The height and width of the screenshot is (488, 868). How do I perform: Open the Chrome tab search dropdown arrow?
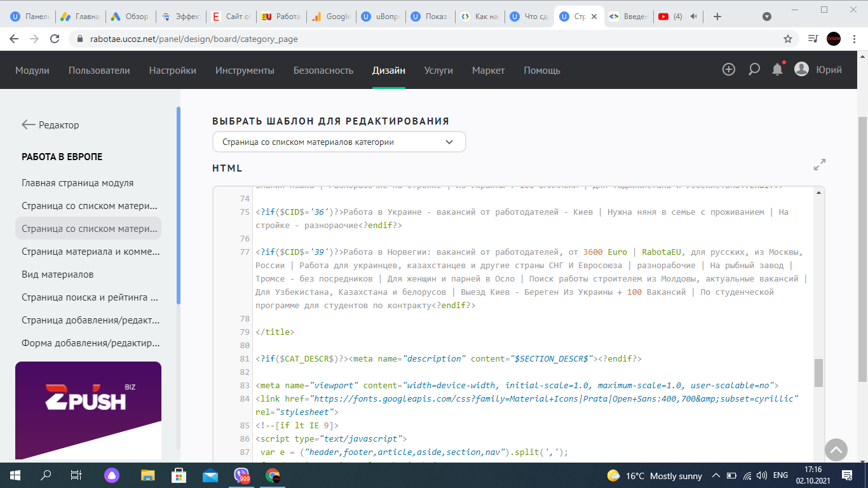(767, 17)
